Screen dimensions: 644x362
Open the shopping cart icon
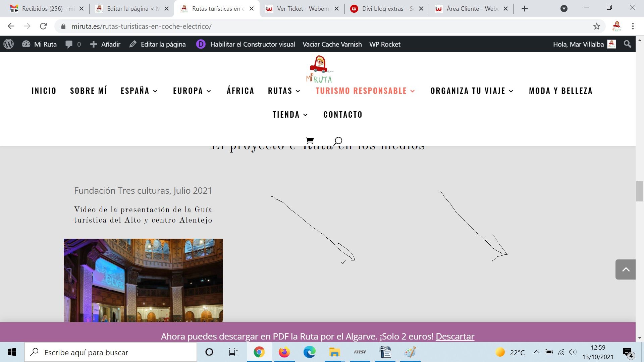[x=310, y=140]
